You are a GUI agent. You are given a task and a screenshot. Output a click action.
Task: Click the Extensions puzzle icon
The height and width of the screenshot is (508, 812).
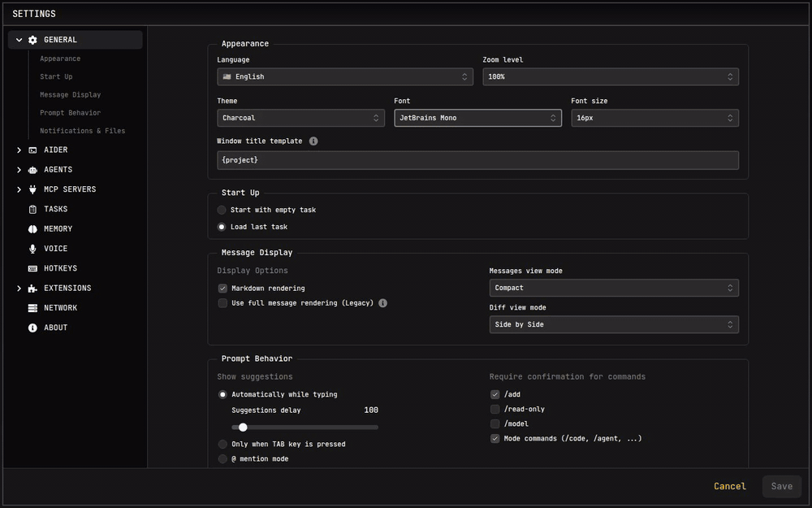[x=32, y=289]
